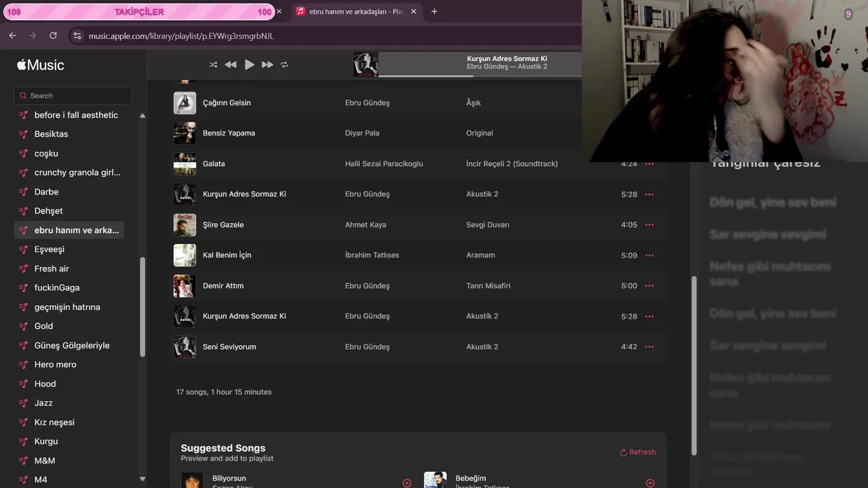Click the Çağırın Gelsin album thumbnail
The height and width of the screenshot is (488, 868).
pyautogui.click(x=184, y=103)
